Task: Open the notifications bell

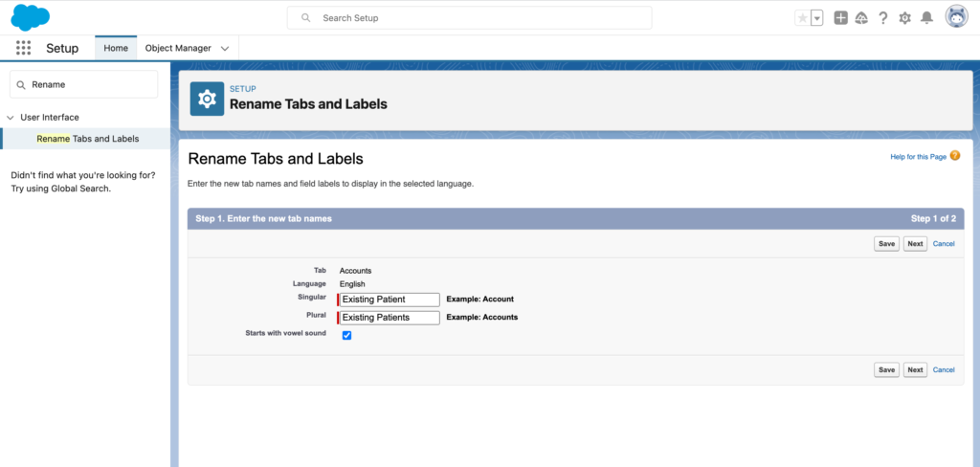Action: coord(926,18)
